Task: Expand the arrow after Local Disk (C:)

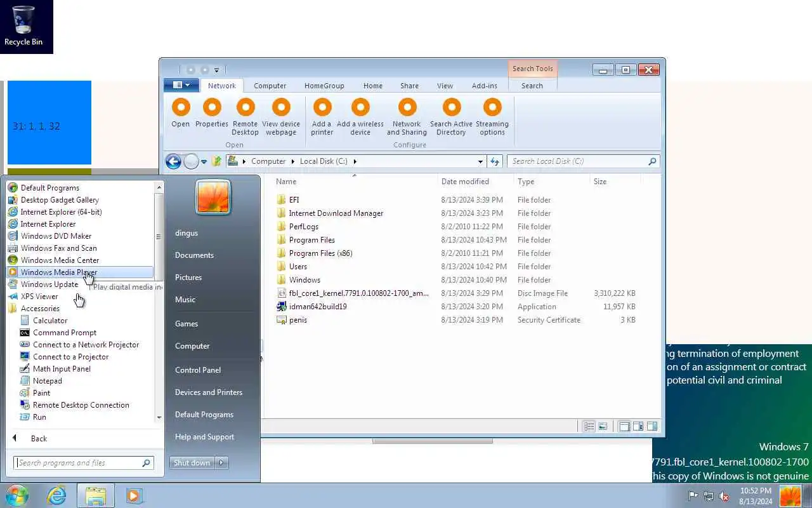Action: point(355,161)
